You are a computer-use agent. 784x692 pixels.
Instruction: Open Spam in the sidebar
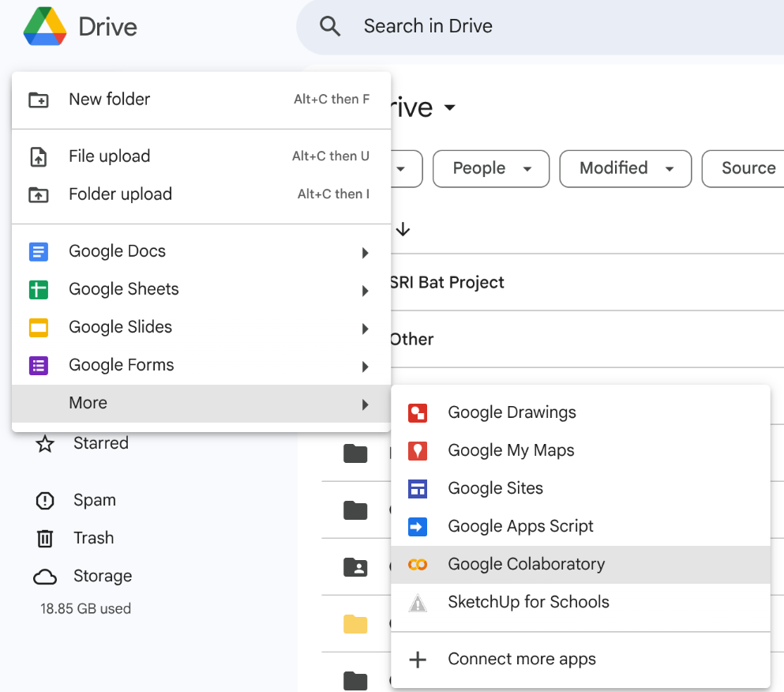point(94,500)
